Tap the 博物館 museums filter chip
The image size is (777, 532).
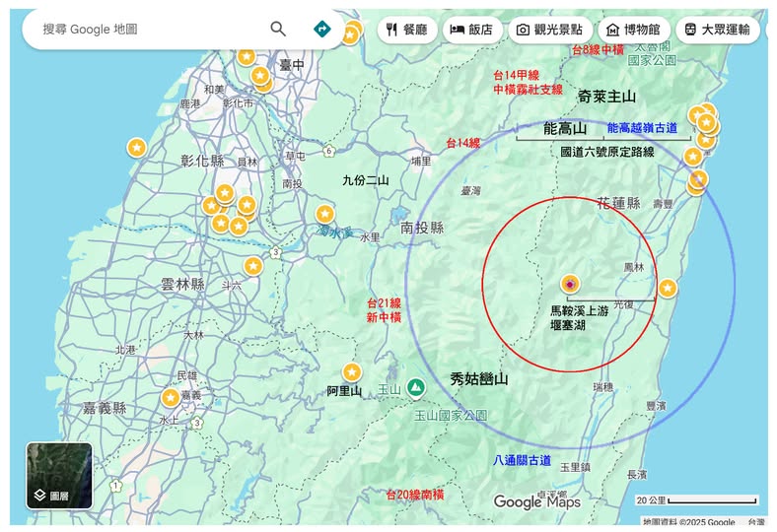pyautogui.click(x=634, y=30)
